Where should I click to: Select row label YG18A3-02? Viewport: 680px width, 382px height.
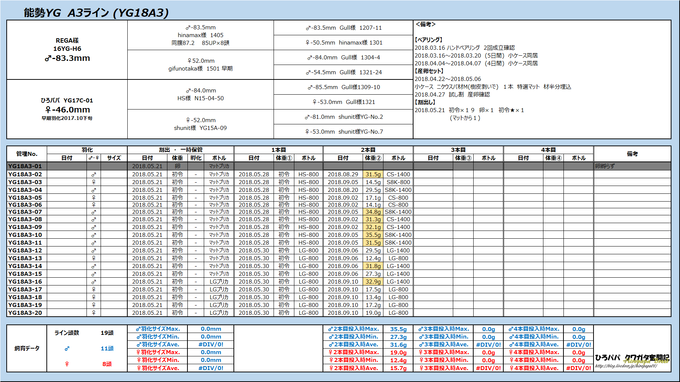point(25,174)
